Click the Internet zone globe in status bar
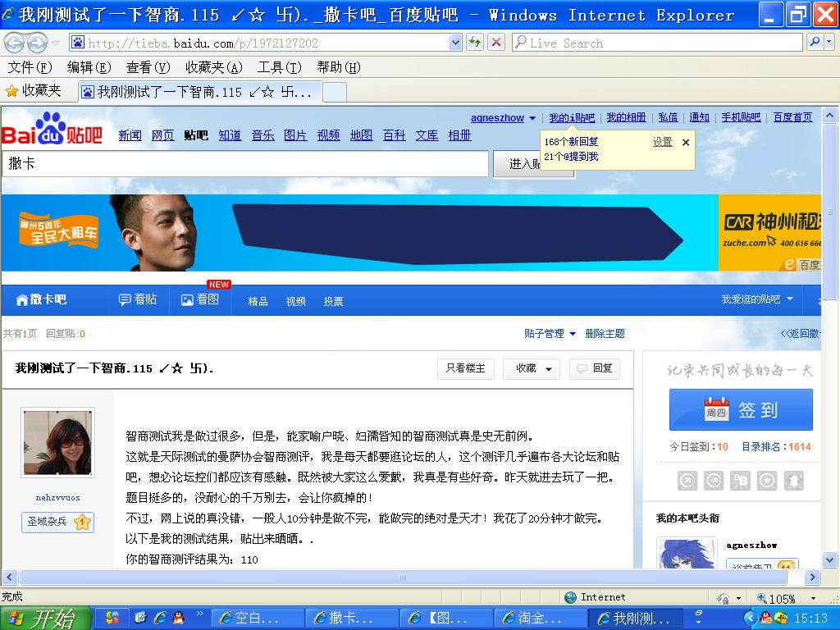This screenshot has width=840, height=630. [x=571, y=597]
